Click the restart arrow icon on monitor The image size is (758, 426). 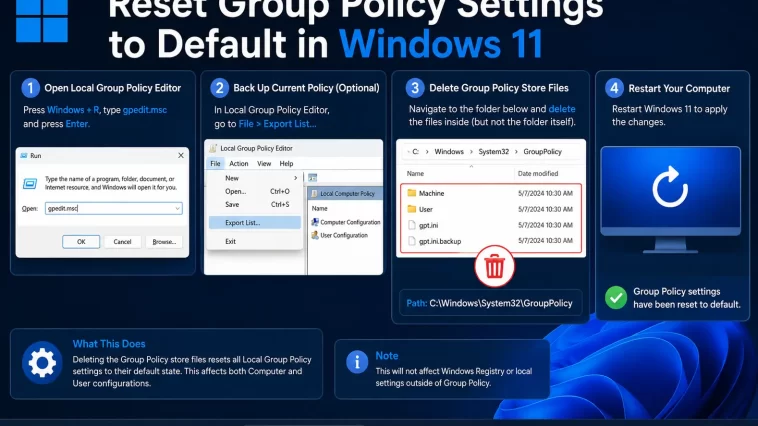(670, 187)
